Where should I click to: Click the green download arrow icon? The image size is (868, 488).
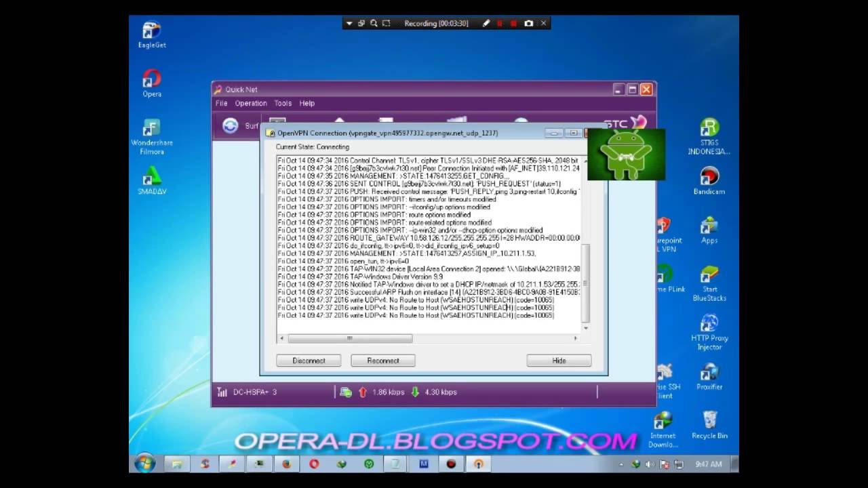click(x=416, y=392)
